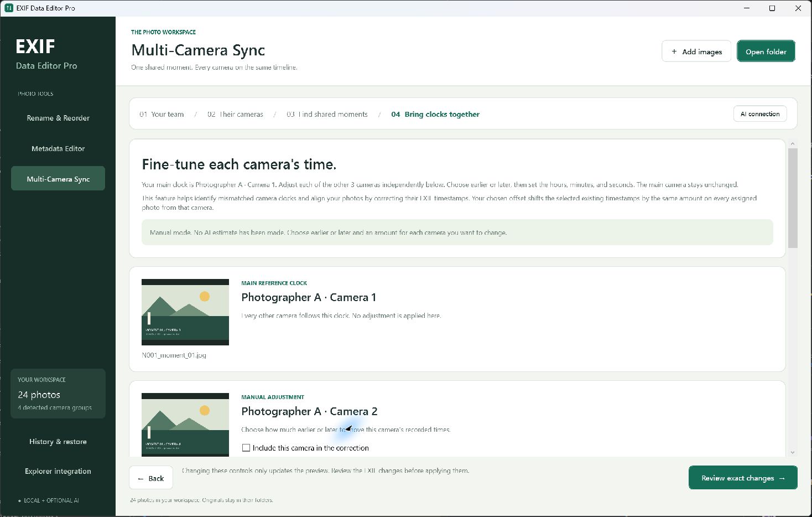
Task: Click the 'Photographer A · Camera 2' title
Action: click(309, 411)
